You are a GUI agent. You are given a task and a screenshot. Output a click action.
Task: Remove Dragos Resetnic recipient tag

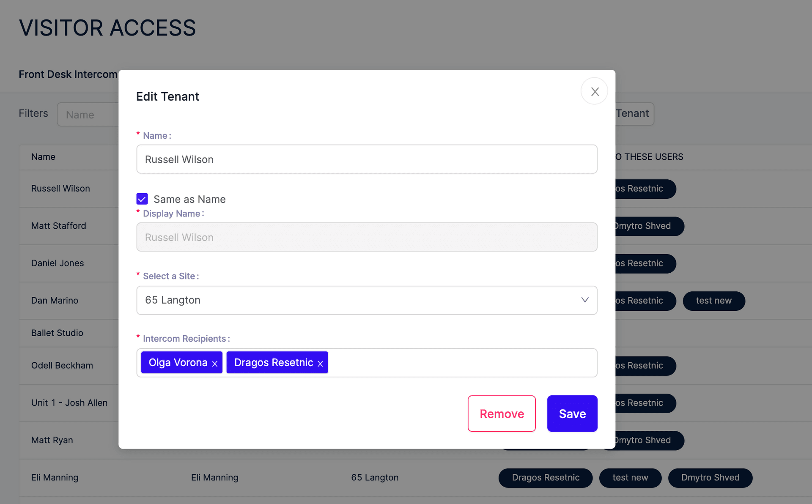(x=320, y=364)
